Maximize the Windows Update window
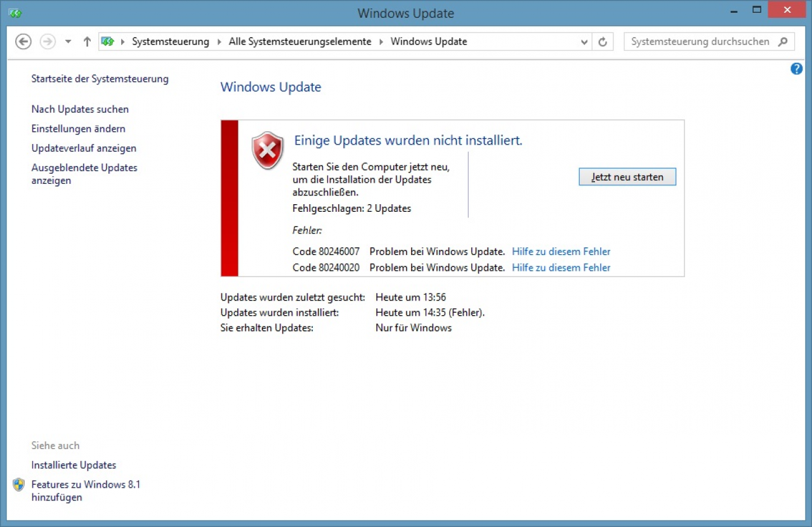Screen dimensions: 812x527 pos(756,10)
